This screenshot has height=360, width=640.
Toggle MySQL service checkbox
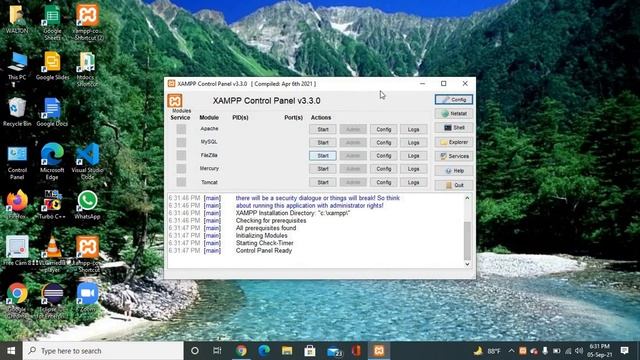(181, 142)
